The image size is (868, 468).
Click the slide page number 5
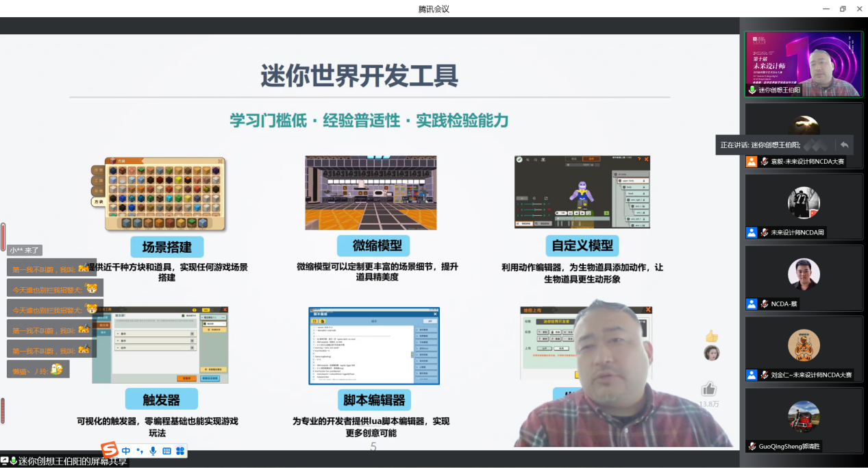[x=373, y=447]
